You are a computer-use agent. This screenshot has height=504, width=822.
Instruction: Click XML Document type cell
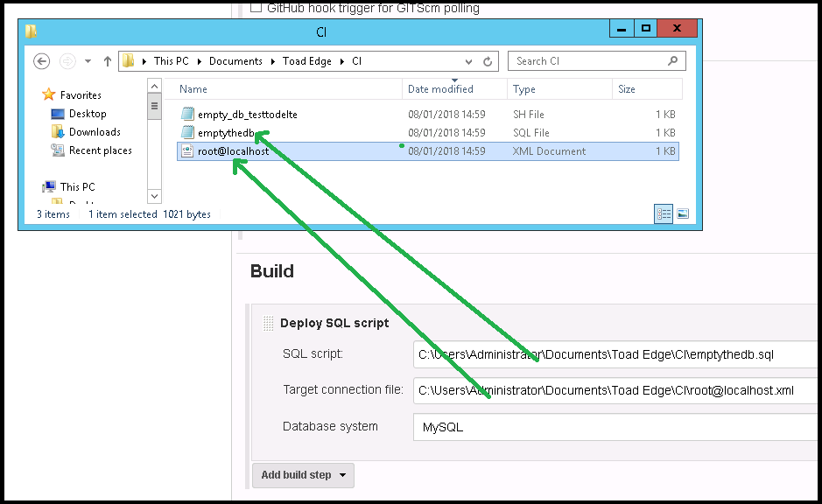tap(549, 150)
